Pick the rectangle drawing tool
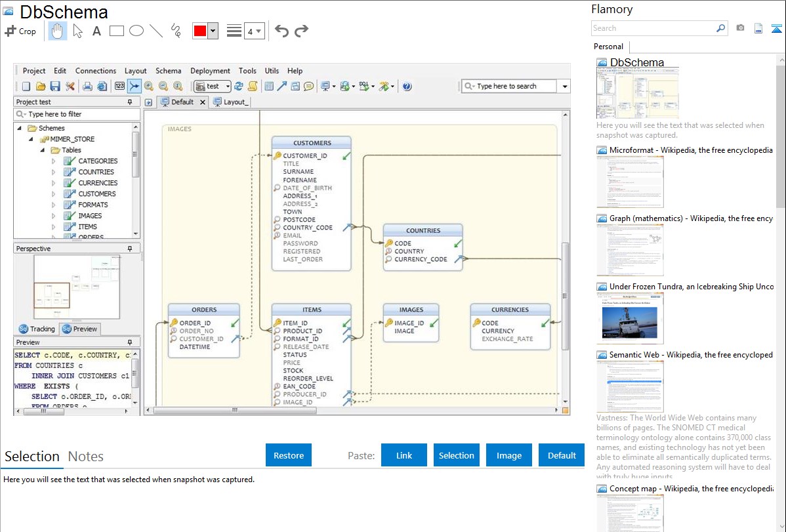 click(x=116, y=31)
